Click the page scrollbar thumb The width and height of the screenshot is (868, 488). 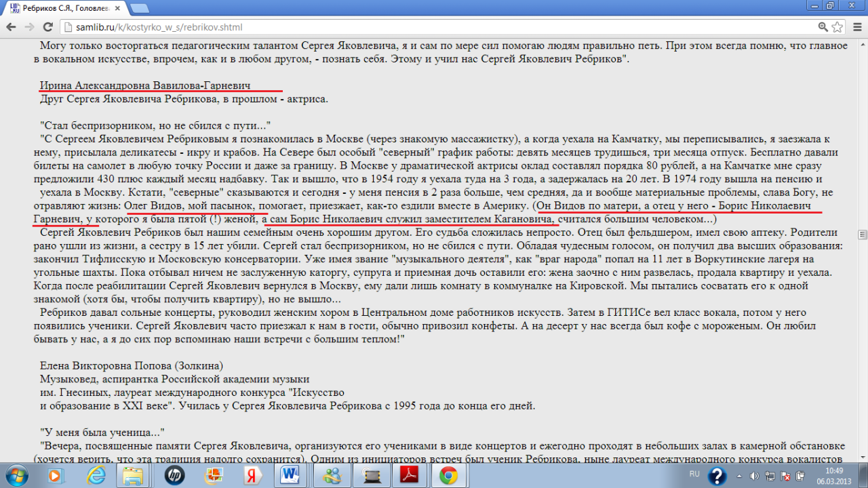863,235
